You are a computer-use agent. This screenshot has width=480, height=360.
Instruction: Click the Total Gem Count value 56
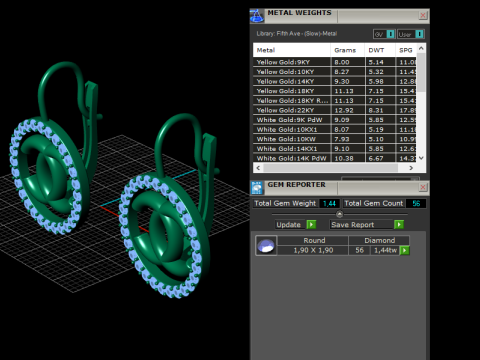(416, 203)
